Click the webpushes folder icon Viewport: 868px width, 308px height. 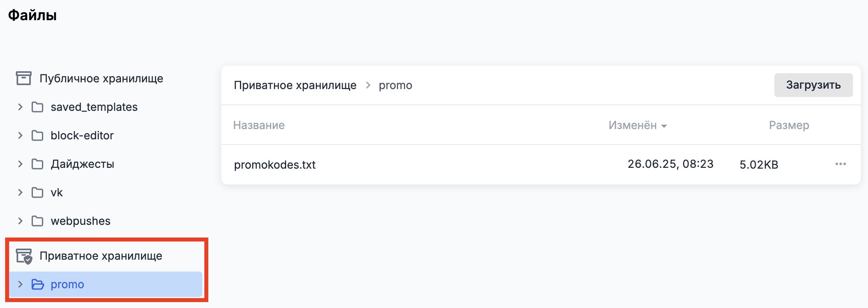pyautogui.click(x=38, y=221)
